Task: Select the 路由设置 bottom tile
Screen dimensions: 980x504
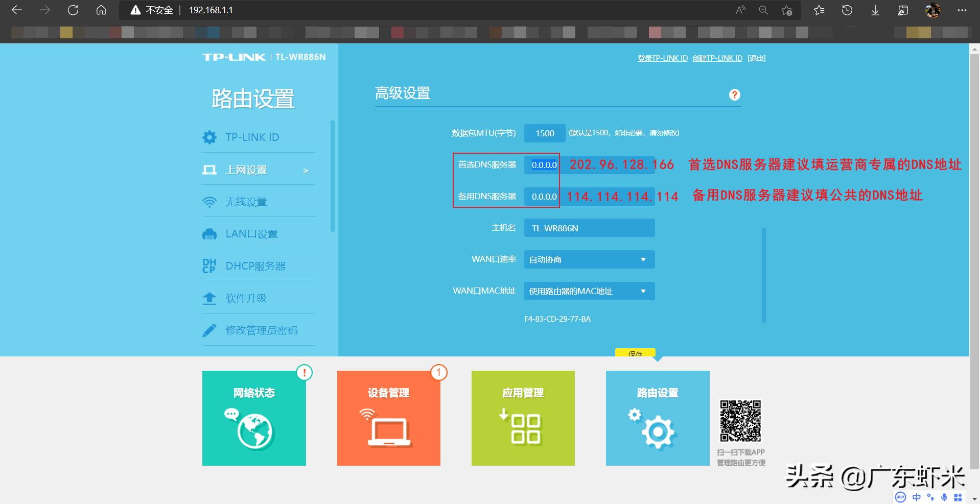Action: [658, 418]
